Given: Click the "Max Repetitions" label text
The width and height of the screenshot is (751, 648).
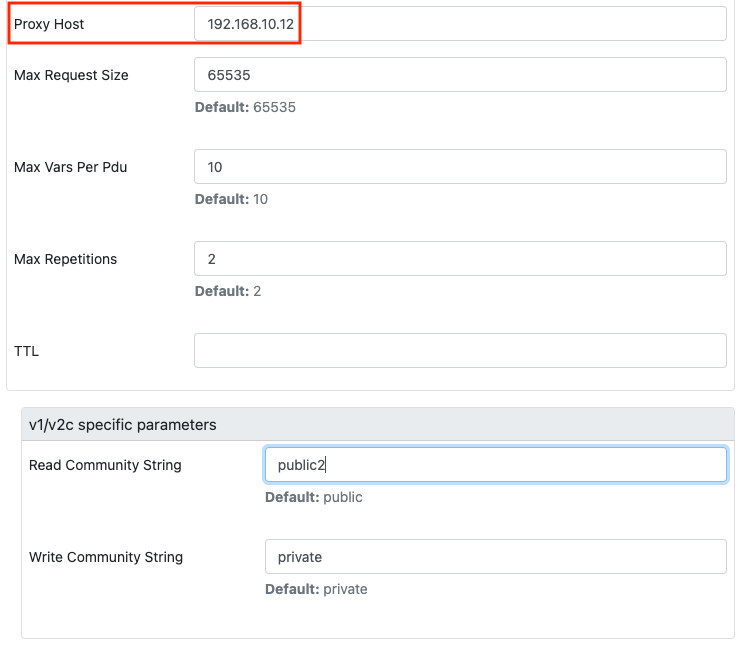Looking at the screenshot, I should coord(66,259).
